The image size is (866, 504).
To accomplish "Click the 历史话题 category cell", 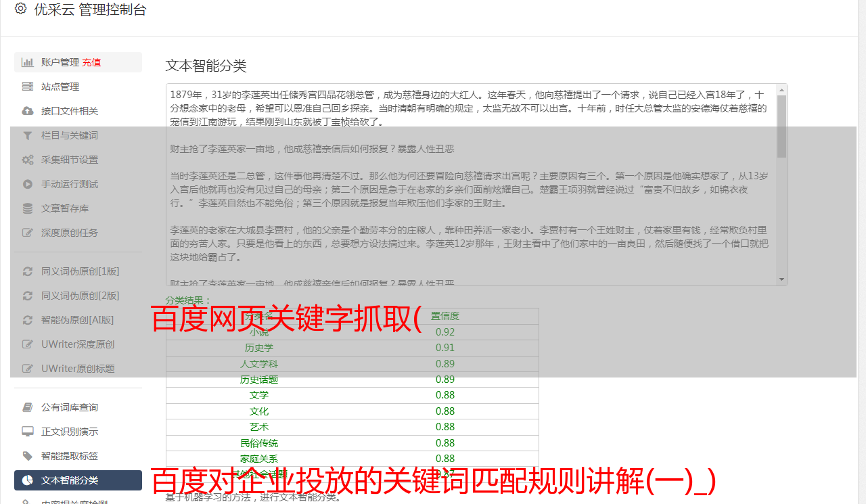I will point(259,380).
